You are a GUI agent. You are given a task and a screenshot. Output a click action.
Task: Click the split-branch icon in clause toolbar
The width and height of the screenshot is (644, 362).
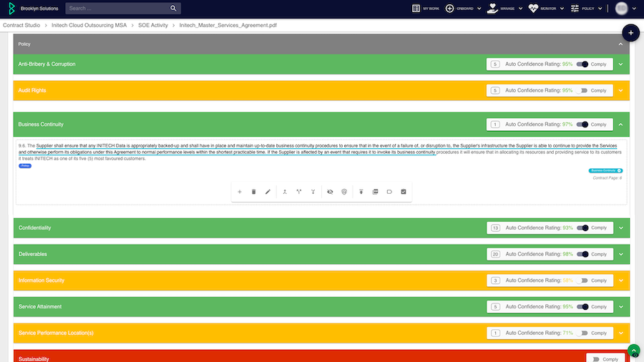pos(299,192)
